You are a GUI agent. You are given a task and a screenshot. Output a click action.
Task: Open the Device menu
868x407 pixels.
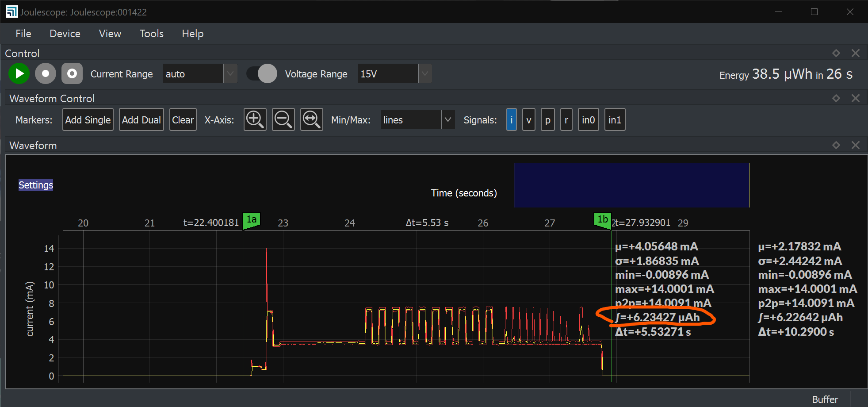tap(65, 34)
